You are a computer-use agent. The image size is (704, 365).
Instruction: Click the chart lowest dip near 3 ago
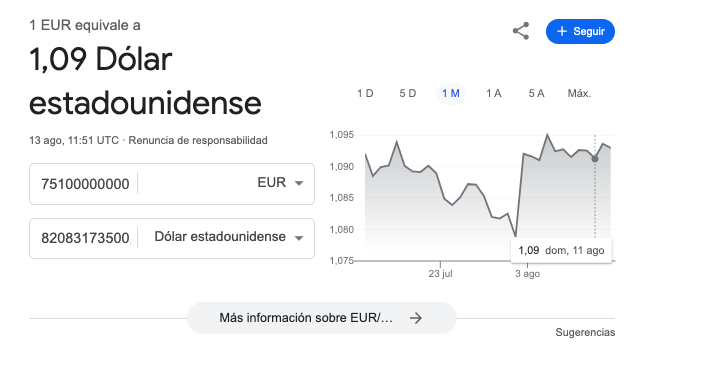515,236
